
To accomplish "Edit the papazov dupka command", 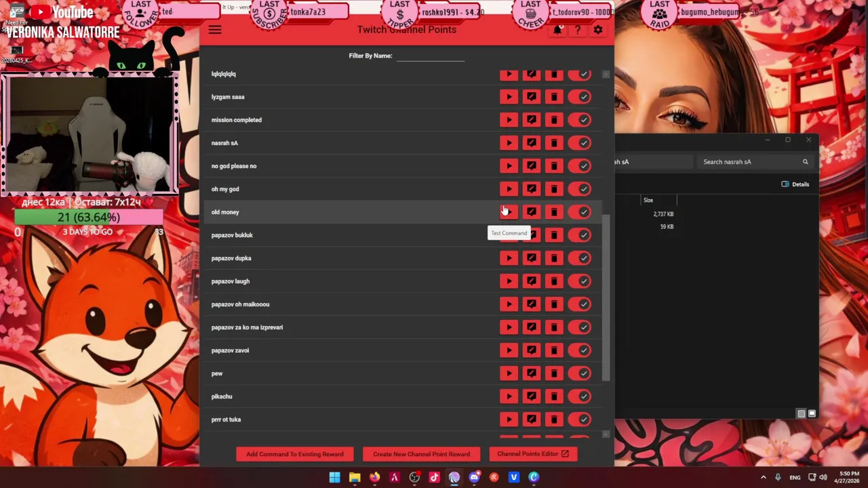I will tap(532, 258).
